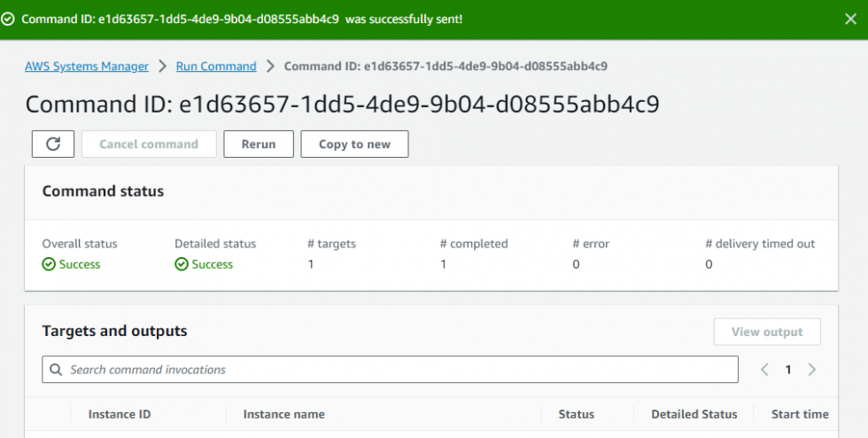Click the checkmark icon in the green banner
868x438 pixels.
[8, 20]
